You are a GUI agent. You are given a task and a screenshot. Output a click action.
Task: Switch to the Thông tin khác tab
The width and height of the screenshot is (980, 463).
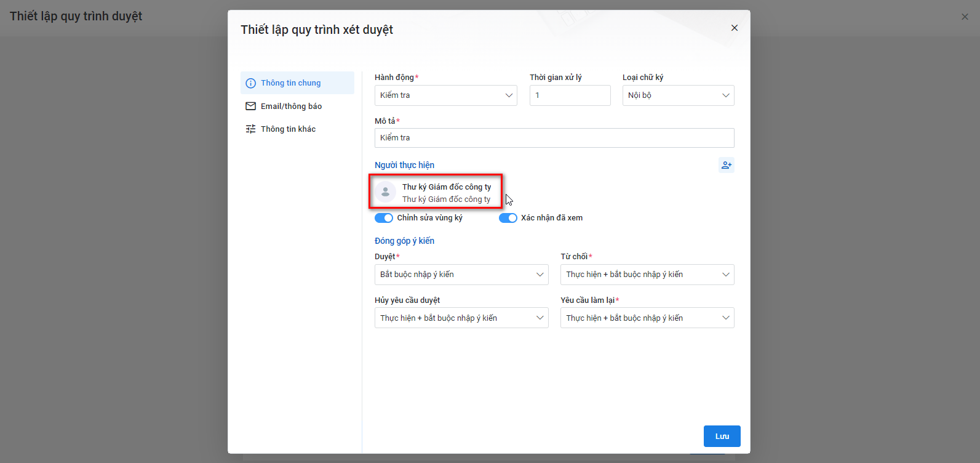click(297, 129)
